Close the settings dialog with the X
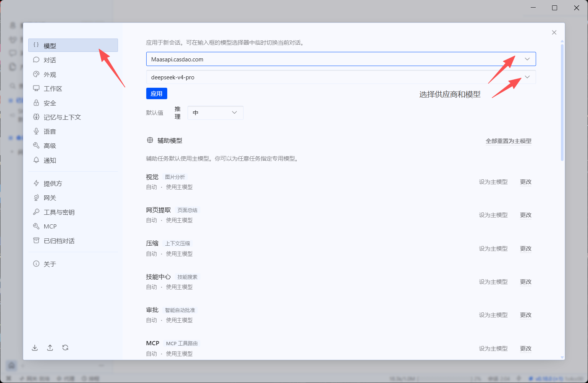The width and height of the screenshot is (588, 383). (554, 32)
